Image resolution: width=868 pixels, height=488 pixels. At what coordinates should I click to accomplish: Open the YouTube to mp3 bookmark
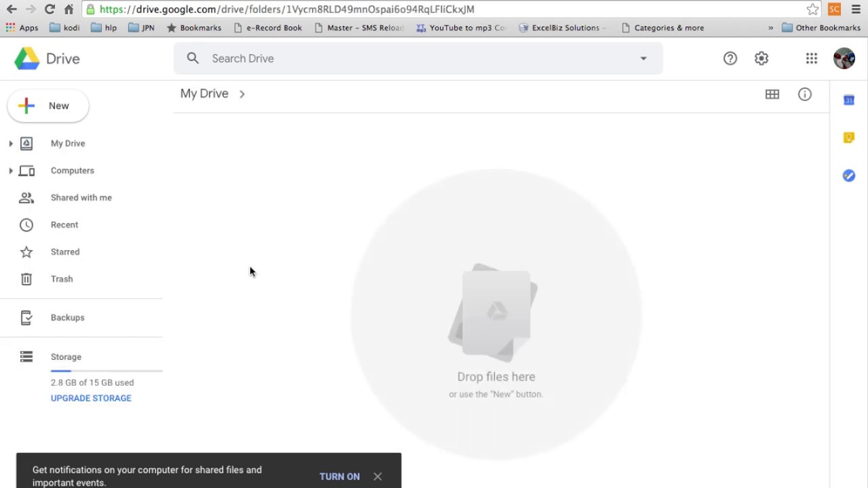click(x=461, y=28)
